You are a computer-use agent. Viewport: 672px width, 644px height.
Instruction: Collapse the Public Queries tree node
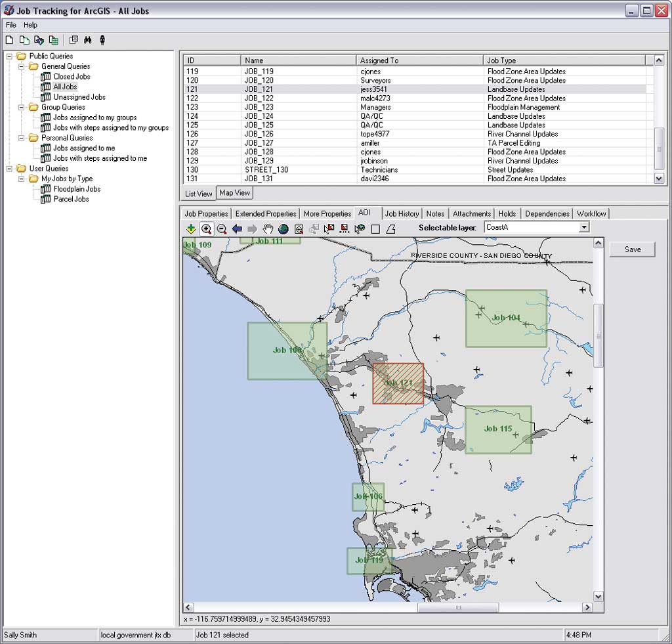[x=10, y=56]
